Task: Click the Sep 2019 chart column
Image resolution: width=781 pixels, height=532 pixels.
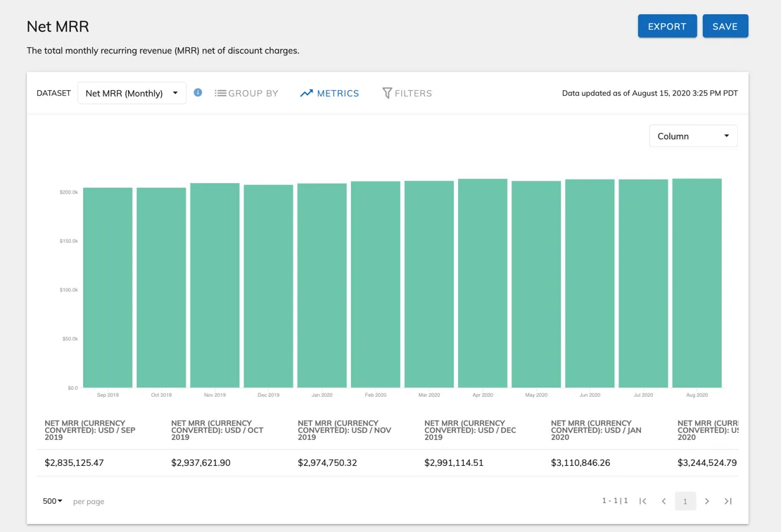Action: click(108, 287)
